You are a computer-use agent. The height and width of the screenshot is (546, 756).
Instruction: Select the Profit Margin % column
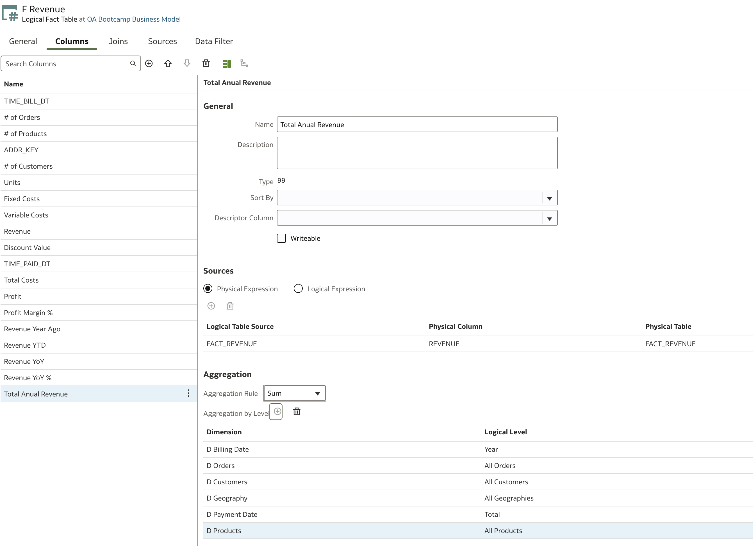pos(99,313)
